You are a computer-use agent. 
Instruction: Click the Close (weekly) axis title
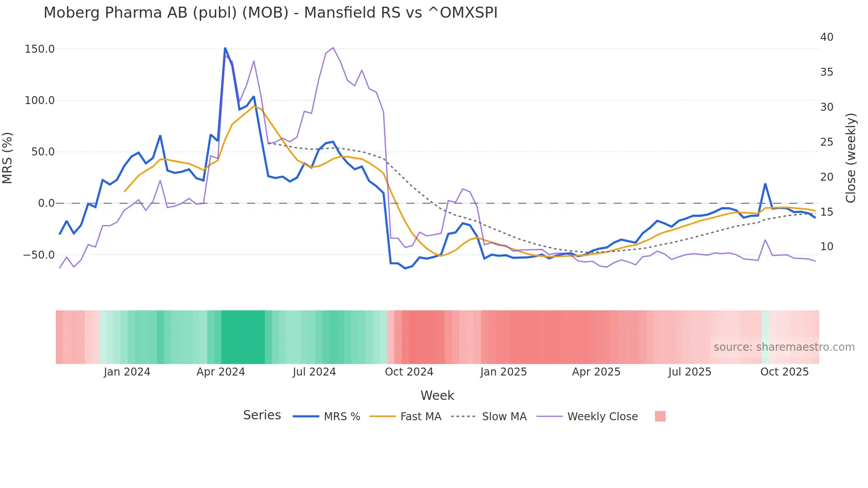[851, 158]
